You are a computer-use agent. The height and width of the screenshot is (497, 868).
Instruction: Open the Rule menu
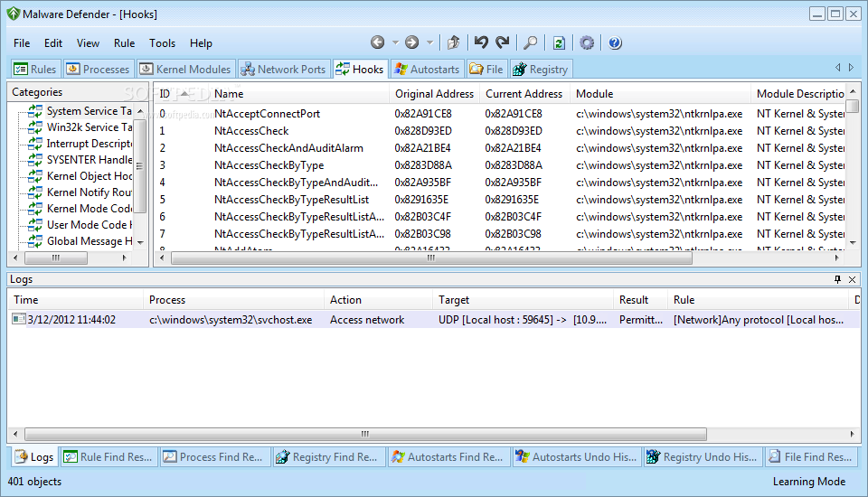click(124, 43)
